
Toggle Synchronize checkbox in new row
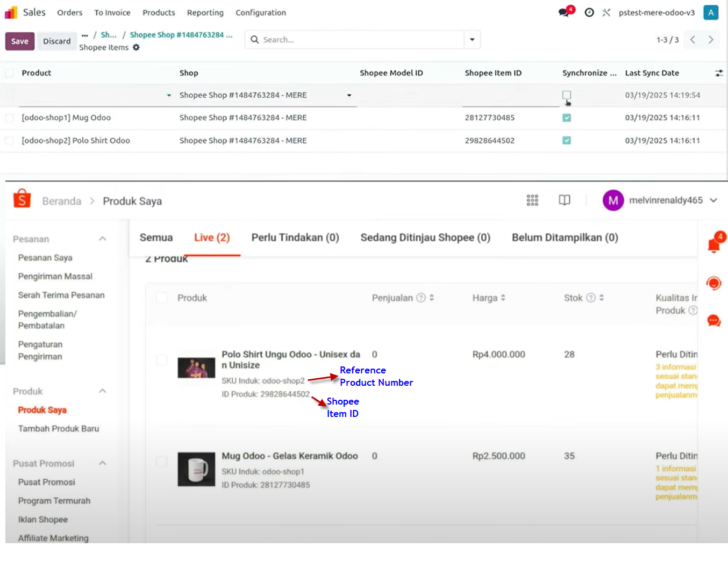coord(567,95)
